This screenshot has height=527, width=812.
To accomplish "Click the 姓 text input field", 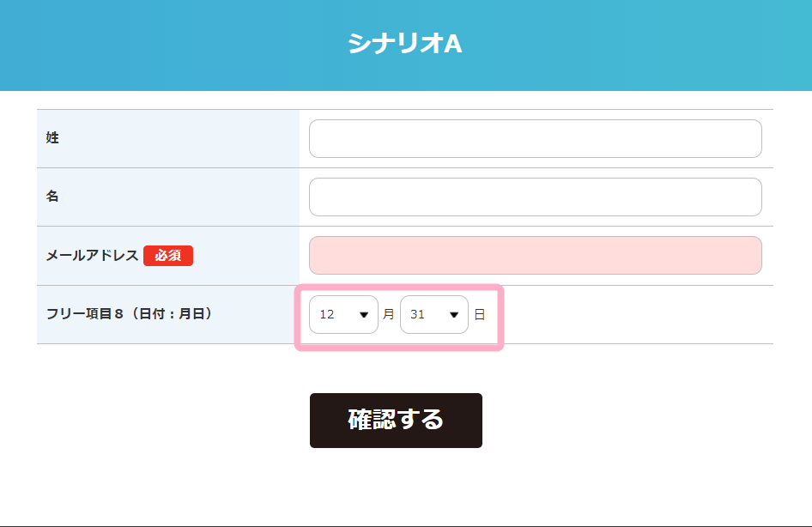I will click(x=535, y=139).
